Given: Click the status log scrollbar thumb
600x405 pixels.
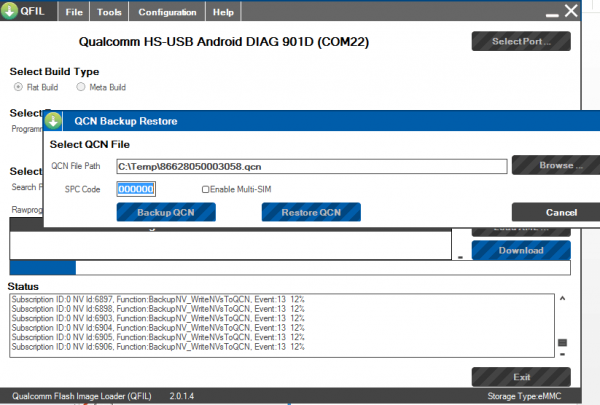Looking at the screenshot, I should coord(562,343).
